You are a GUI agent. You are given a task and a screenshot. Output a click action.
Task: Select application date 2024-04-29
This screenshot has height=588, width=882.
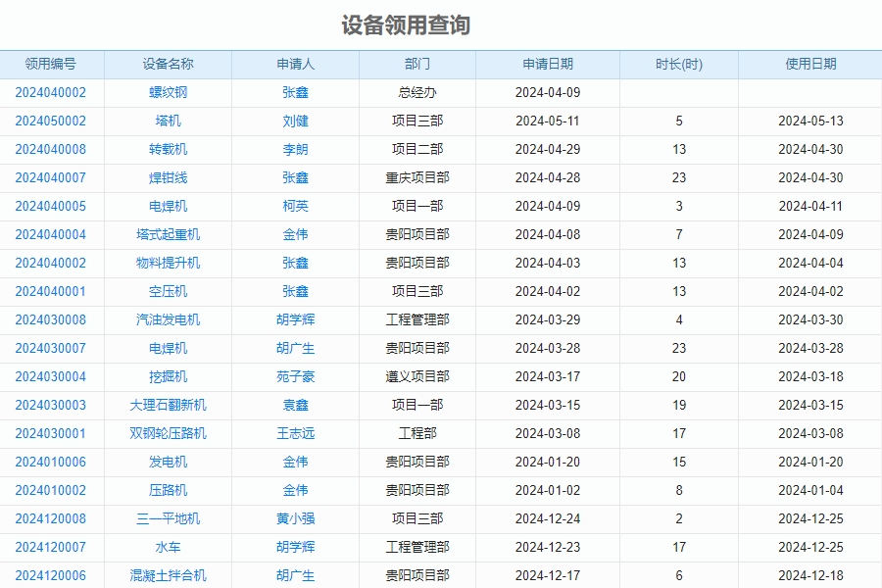(x=548, y=149)
